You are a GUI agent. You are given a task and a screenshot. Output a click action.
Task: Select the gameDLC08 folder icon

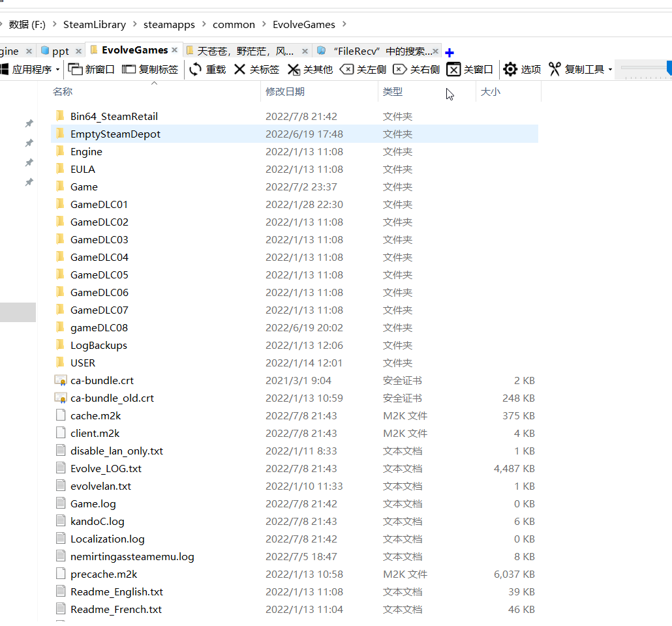coord(60,327)
